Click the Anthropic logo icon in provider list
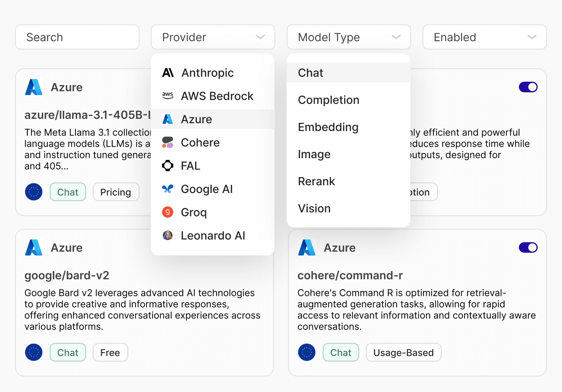The image size is (562, 392). click(x=168, y=73)
